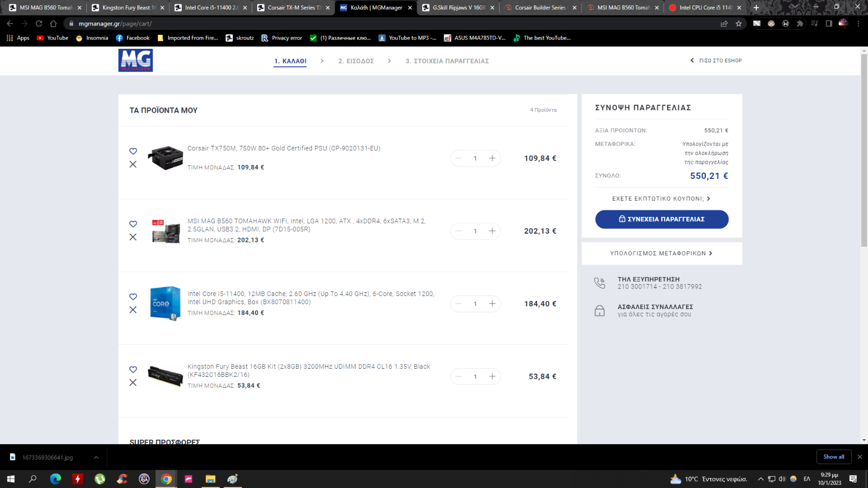This screenshot has width=868, height=488.
Task: Remove Corsair TX750M PSU from cart
Action: [x=133, y=164]
